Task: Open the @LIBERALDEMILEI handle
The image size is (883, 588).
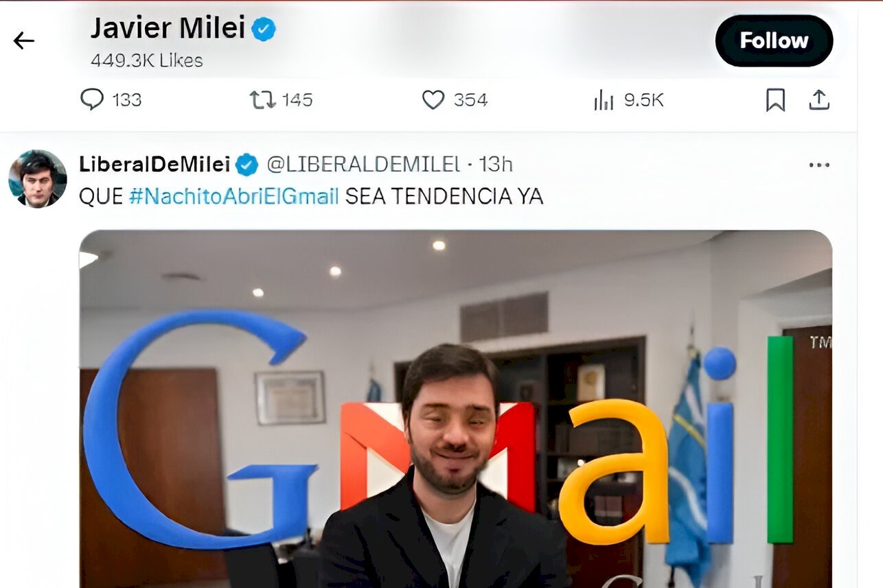Action: (363, 164)
